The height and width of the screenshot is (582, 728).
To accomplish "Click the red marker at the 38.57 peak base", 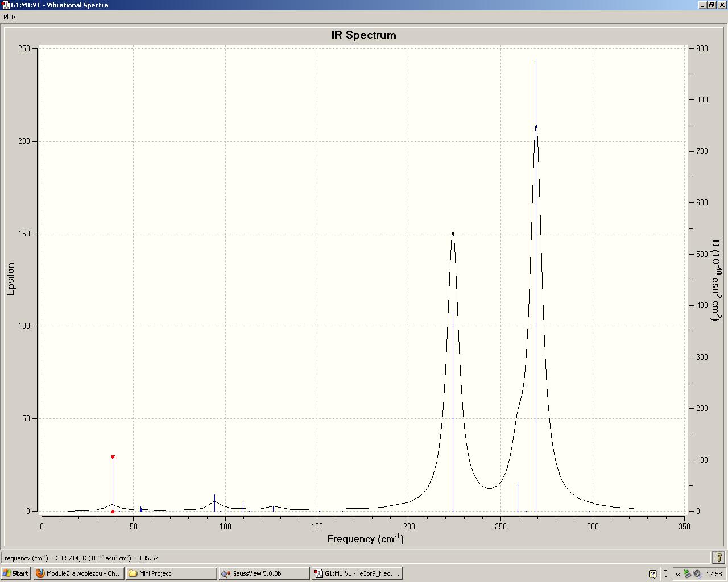I will 113,511.
